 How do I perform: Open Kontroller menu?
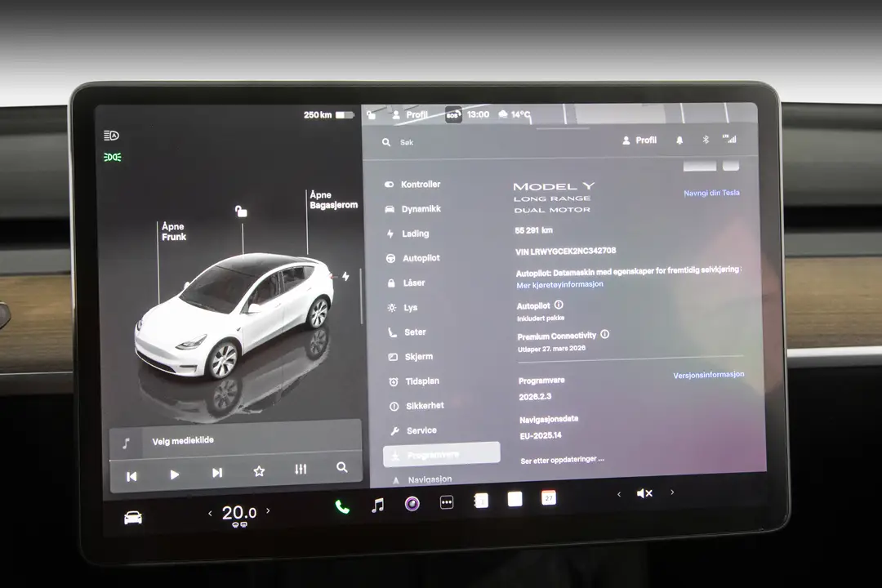tap(413, 185)
